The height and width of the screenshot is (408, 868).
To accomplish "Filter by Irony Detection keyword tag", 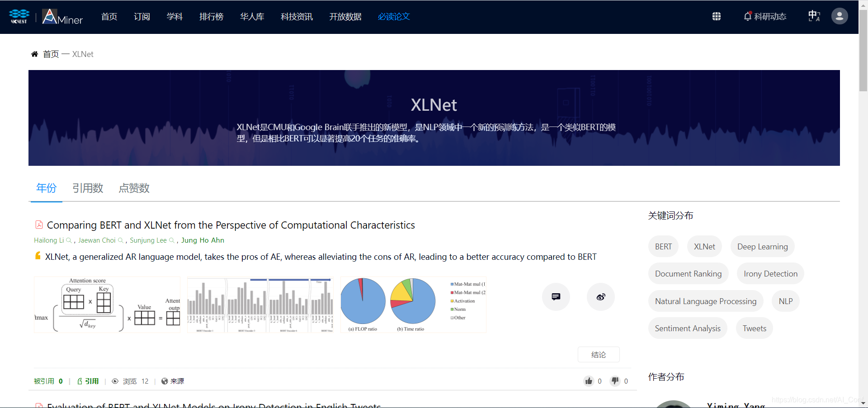I will click(770, 274).
